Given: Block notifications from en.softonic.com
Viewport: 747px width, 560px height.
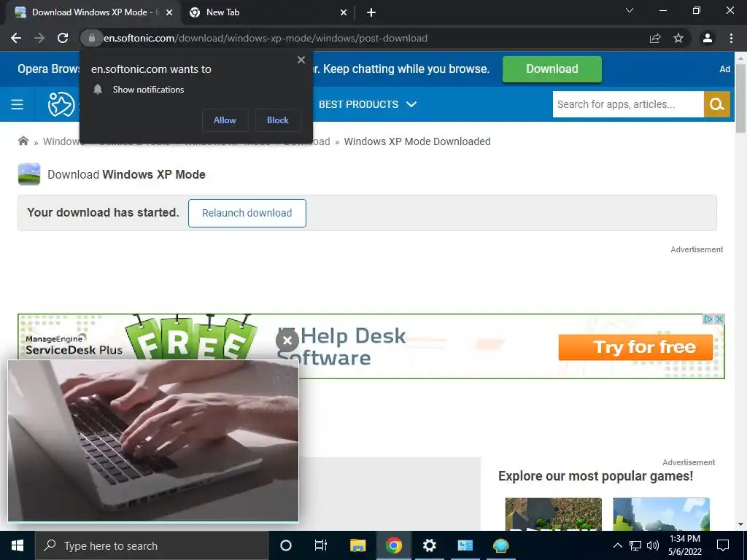Looking at the screenshot, I should (278, 120).
